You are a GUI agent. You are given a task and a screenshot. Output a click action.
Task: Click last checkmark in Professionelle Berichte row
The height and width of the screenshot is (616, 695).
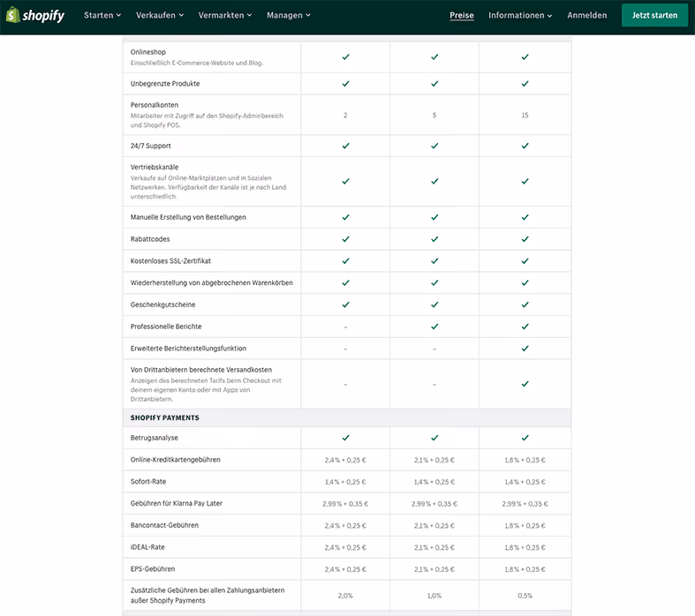pos(525,327)
